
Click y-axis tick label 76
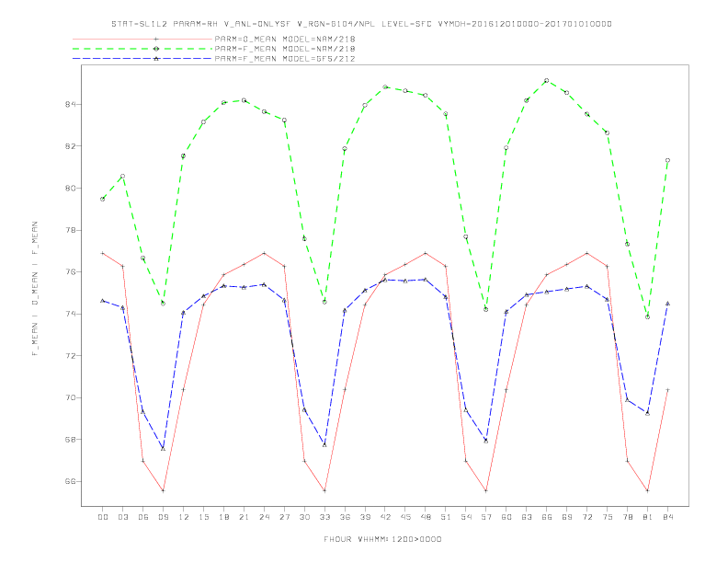point(71,271)
